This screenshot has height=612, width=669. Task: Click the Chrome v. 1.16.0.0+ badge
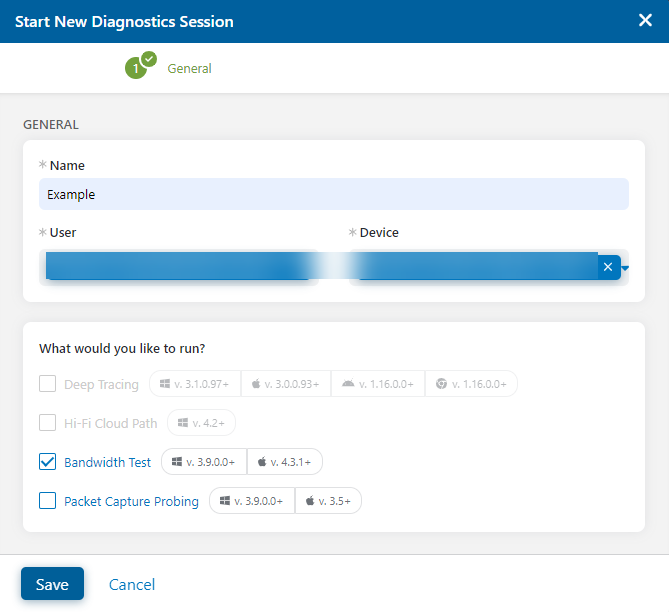click(471, 384)
